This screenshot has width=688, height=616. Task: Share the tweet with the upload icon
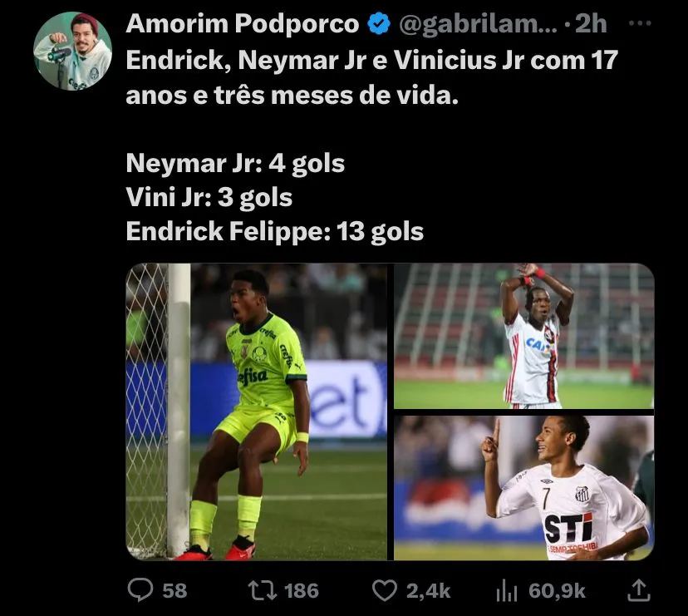tap(638, 589)
